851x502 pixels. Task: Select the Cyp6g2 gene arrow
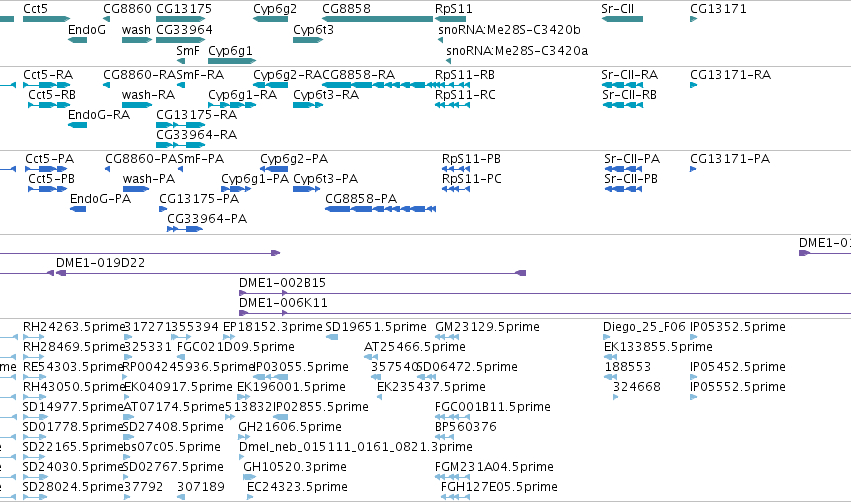270,19
